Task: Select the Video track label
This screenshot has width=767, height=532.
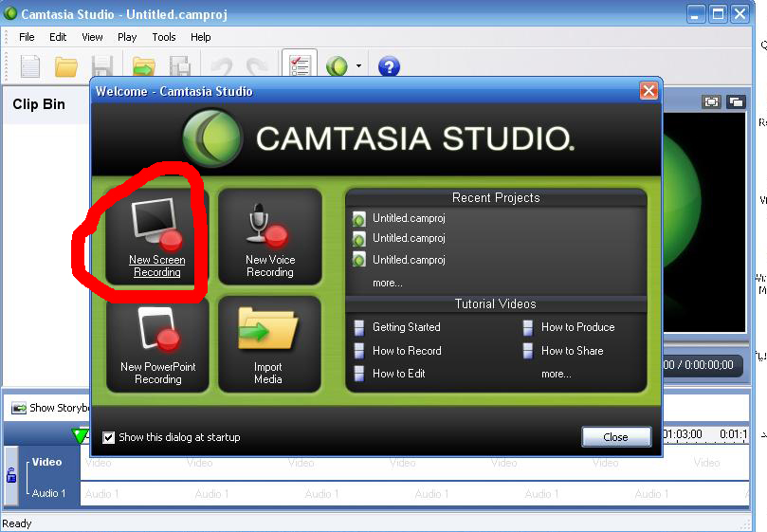Action: [47, 462]
